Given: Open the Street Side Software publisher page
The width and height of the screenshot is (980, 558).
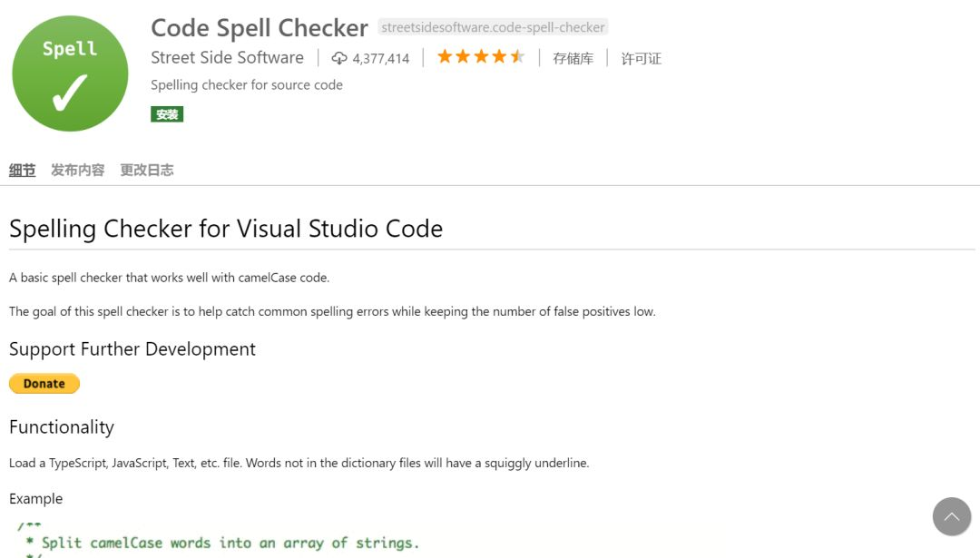Looking at the screenshot, I should click(227, 57).
